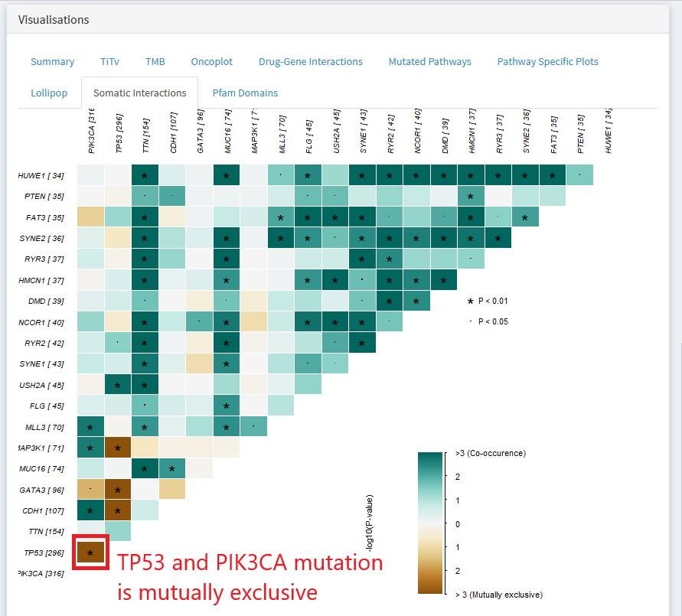682x616 pixels.
Task: Click the MAP3K1–TP53 heatmap cell
Action: click(117, 448)
